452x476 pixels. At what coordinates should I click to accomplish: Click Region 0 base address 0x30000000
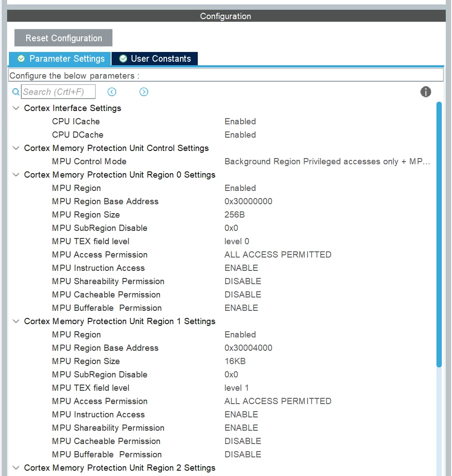[x=248, y=201]
